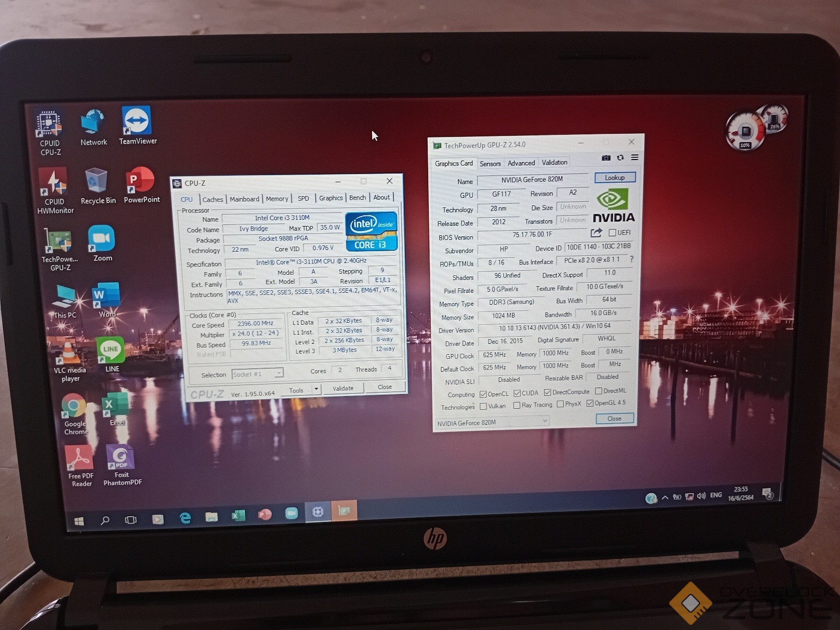Screen dimensions: 840x630
Task: Toggle the DirectCompute checkbox
Action: [x=547, y=392]
